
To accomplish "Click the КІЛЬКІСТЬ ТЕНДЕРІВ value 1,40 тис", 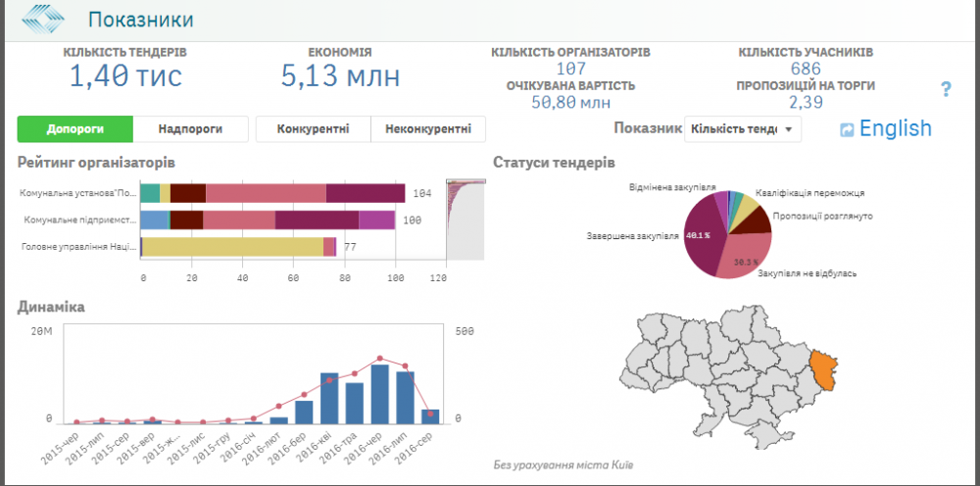I will tap(125, 75).
